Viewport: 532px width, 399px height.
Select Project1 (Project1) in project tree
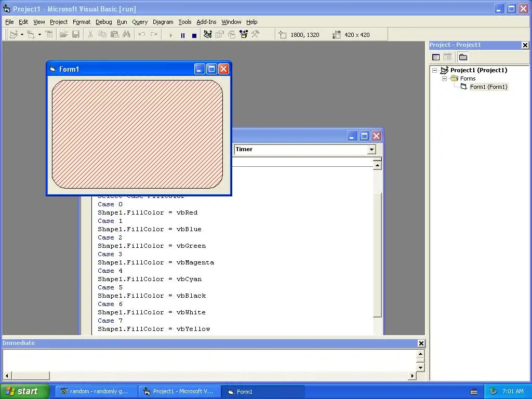coord(478,70)
